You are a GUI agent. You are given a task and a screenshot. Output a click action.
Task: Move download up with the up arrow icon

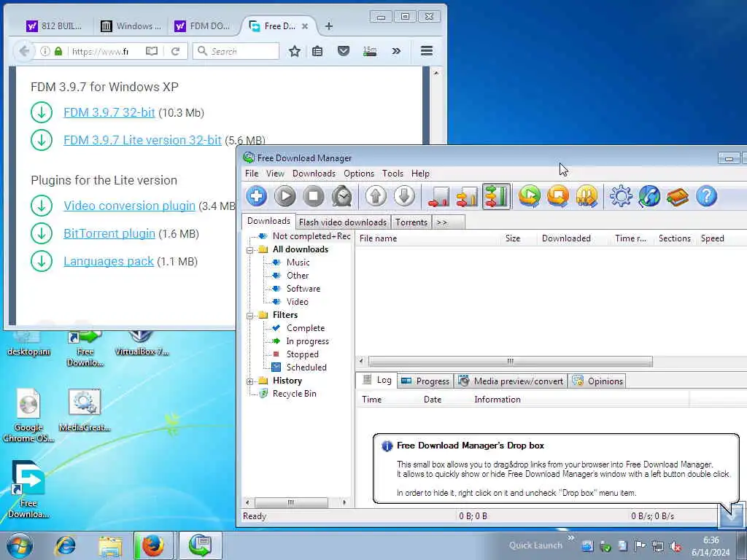376,196
